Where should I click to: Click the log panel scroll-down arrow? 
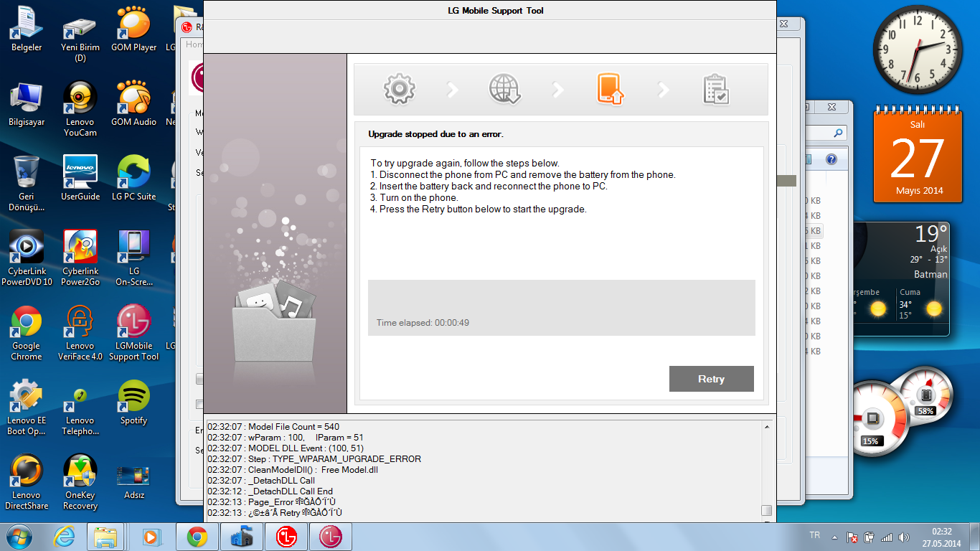coord(766,521)
